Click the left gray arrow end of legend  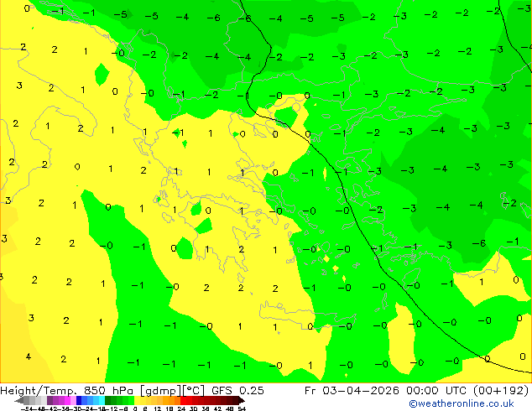pos(19,400)
